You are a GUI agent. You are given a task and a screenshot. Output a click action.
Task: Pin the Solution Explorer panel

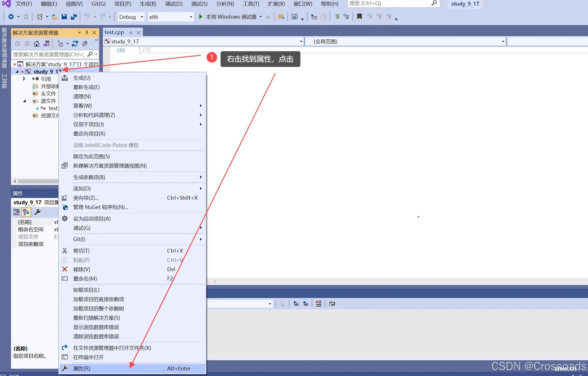pyautogui.click(x=87, y=33)
